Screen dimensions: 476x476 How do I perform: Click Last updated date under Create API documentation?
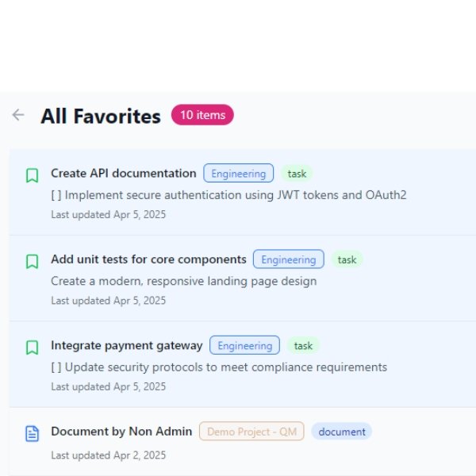click(109, 215)
